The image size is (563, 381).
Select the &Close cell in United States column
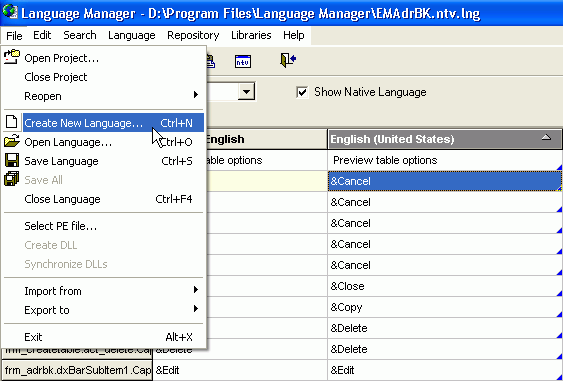[445, 286]
